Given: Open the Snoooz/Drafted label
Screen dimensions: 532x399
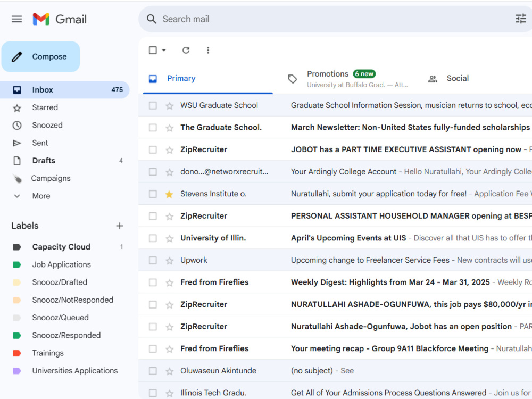Looking at the screenshot, I should [x=60, y=282].
